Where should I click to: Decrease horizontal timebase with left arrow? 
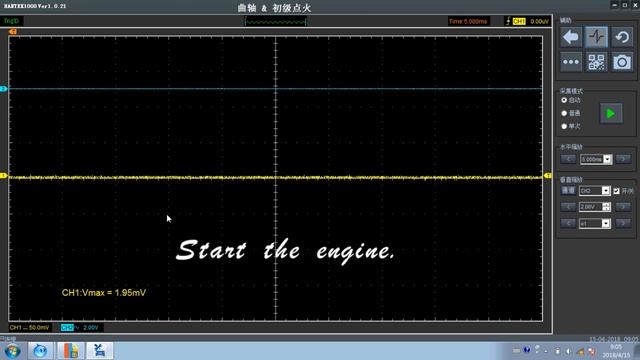568,159
